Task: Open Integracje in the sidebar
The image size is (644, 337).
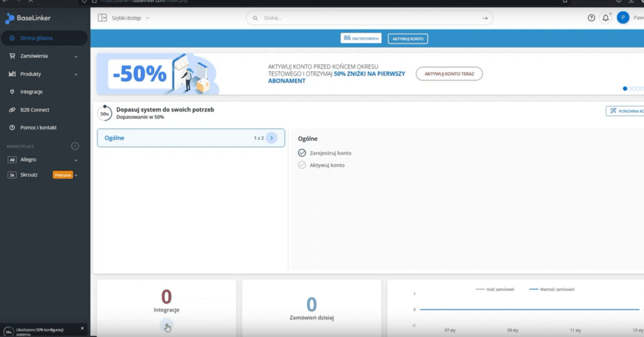Action: point(31,92)
